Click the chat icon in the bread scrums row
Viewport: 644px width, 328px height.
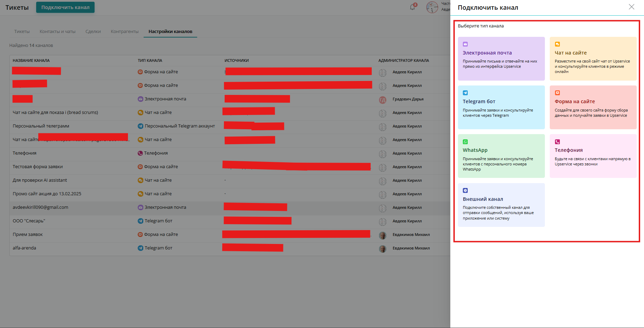pos(140,113)
